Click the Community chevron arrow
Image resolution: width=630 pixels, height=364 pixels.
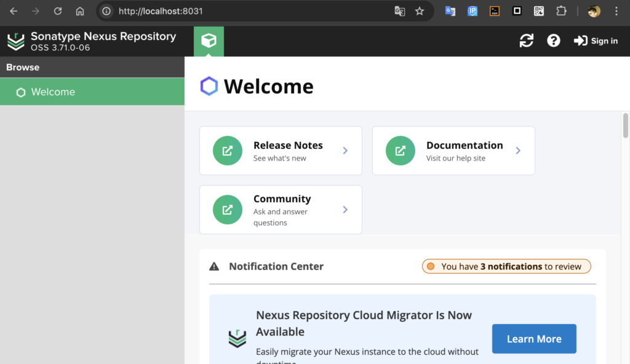(345, 210)
